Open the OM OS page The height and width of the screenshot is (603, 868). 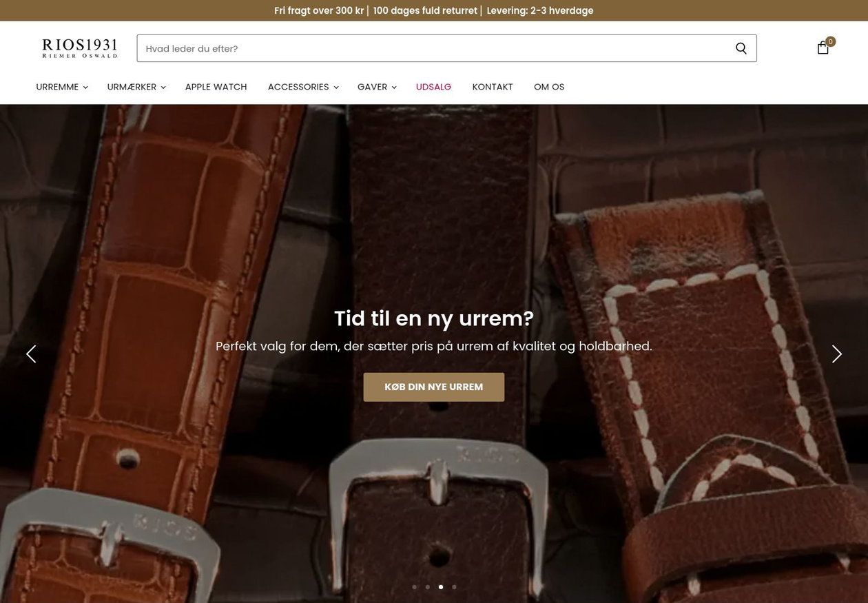(549, 87)
